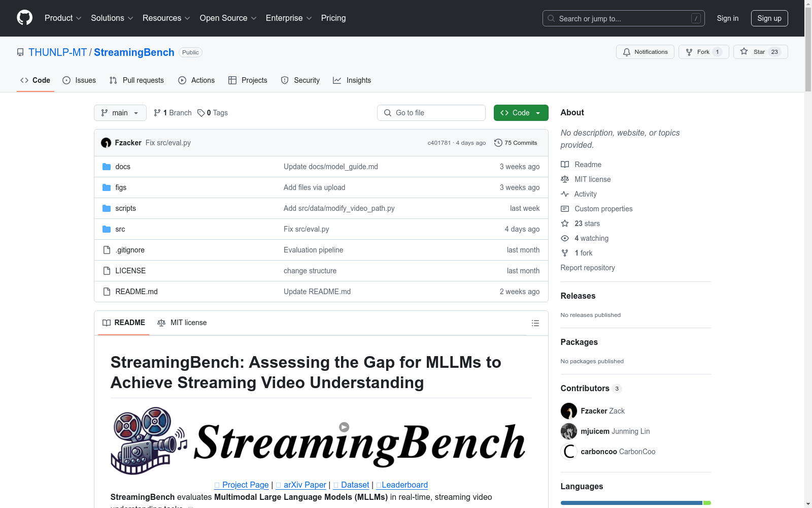Click the Fork icon
812x508 pixels.
pyautogui.click(x=689, y=52)
